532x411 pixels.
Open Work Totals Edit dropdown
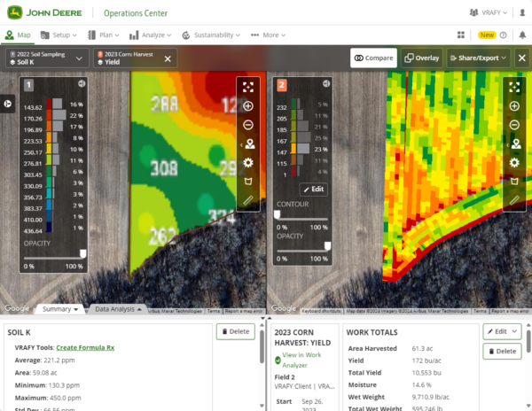[x=502, y=331]
